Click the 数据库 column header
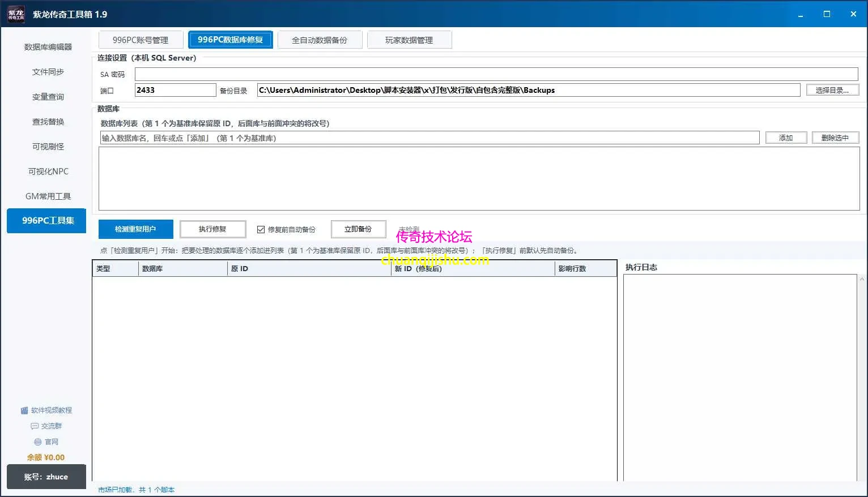The image size is (868, 497). click(x=183, y=269)
